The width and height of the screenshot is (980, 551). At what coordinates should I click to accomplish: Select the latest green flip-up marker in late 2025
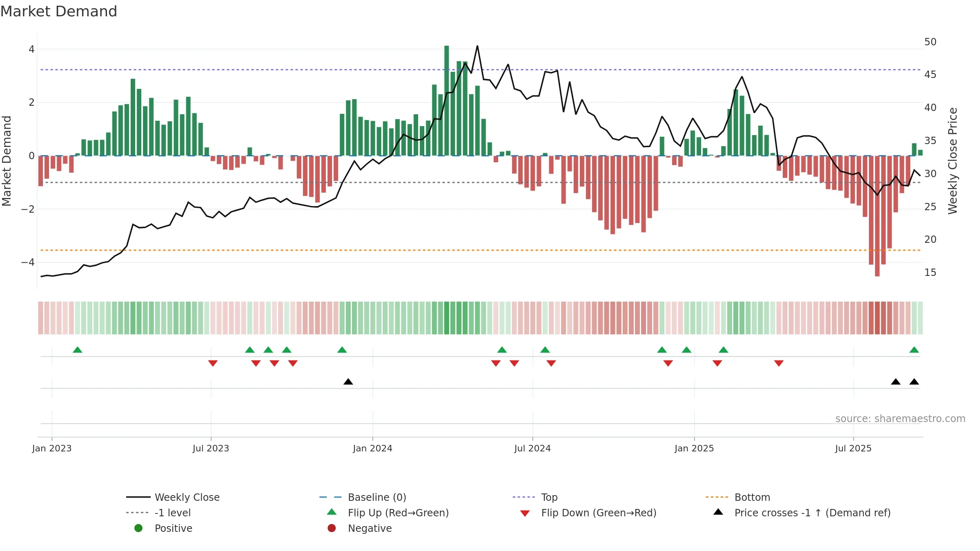(914, 350)
